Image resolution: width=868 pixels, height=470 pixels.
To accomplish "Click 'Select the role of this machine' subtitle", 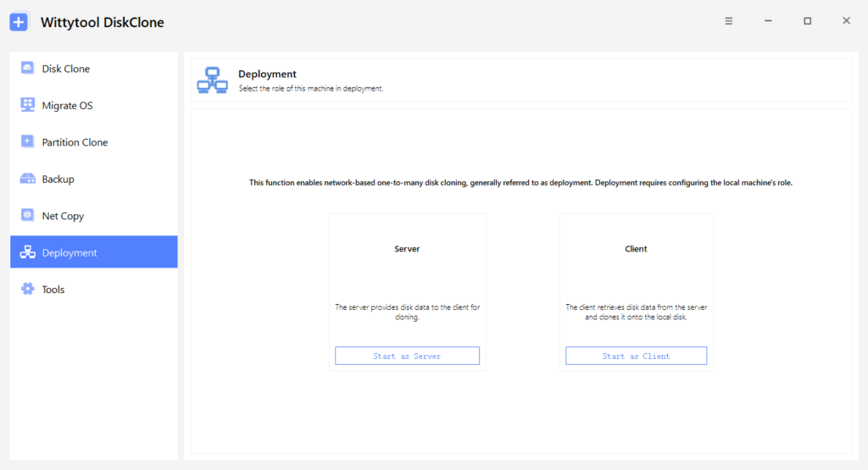I will [310, 88].
